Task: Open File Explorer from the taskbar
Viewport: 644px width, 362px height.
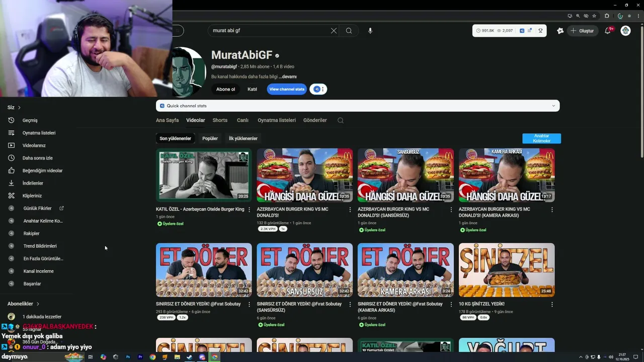Action: coord(177,357)
